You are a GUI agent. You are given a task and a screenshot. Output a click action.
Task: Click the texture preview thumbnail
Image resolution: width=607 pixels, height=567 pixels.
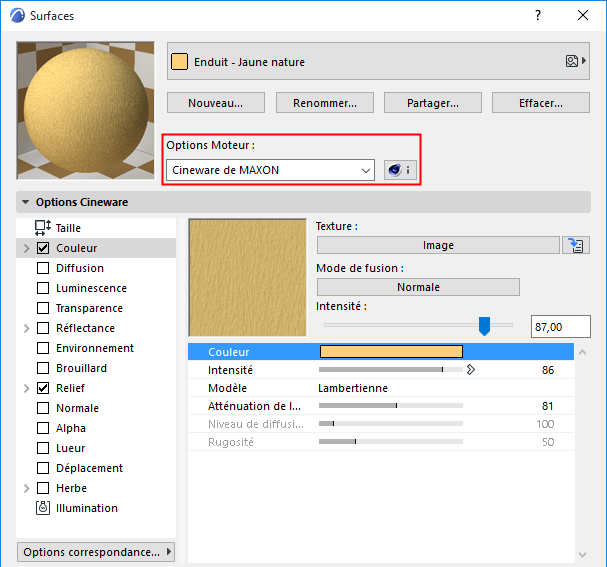247,278
